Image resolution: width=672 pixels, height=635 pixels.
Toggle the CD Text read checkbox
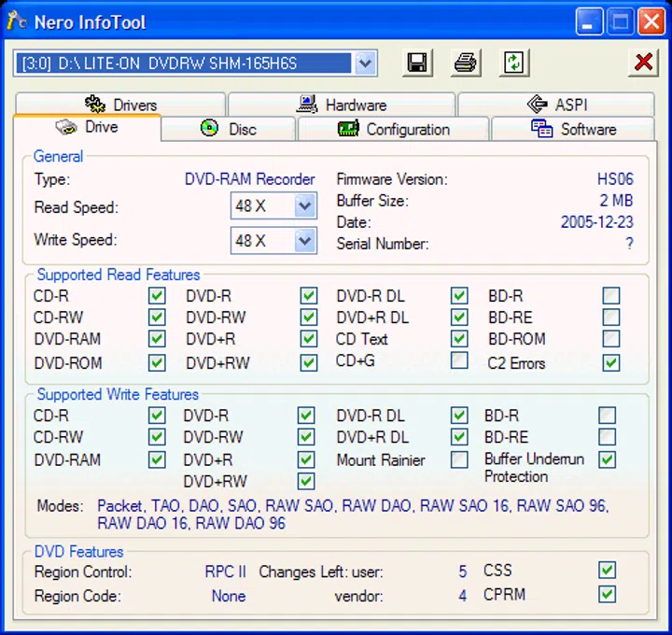[459, 339]
